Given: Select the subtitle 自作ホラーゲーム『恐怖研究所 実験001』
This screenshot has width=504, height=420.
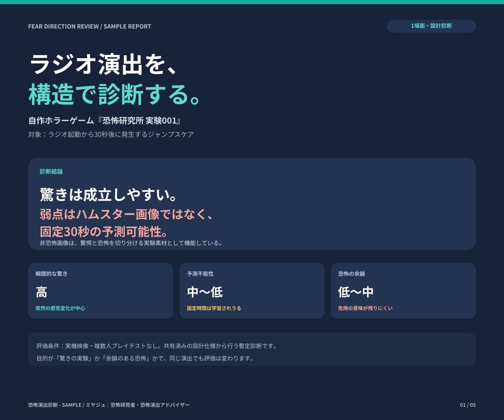Looking at the screenshot, I should coord(105,121).
